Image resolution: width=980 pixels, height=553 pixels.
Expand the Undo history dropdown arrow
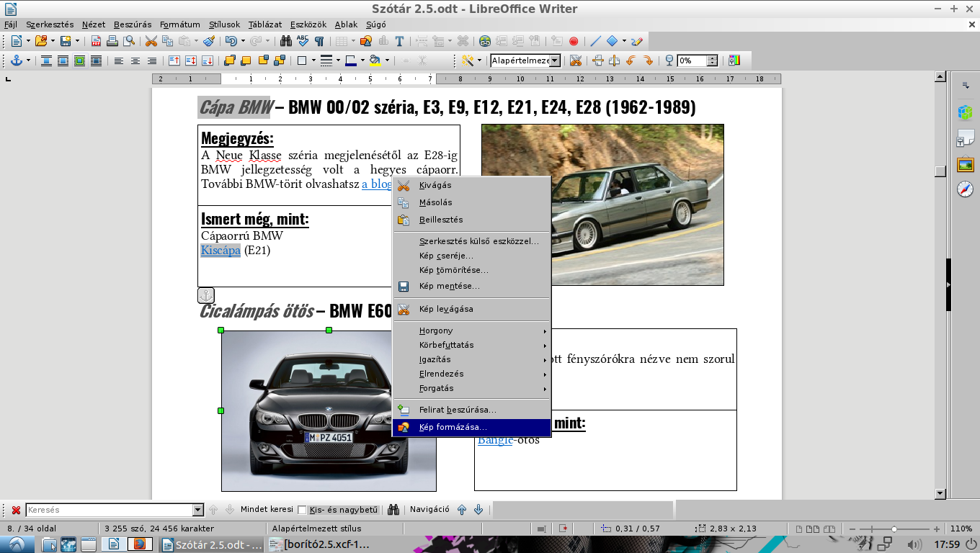tap(243, 41)
